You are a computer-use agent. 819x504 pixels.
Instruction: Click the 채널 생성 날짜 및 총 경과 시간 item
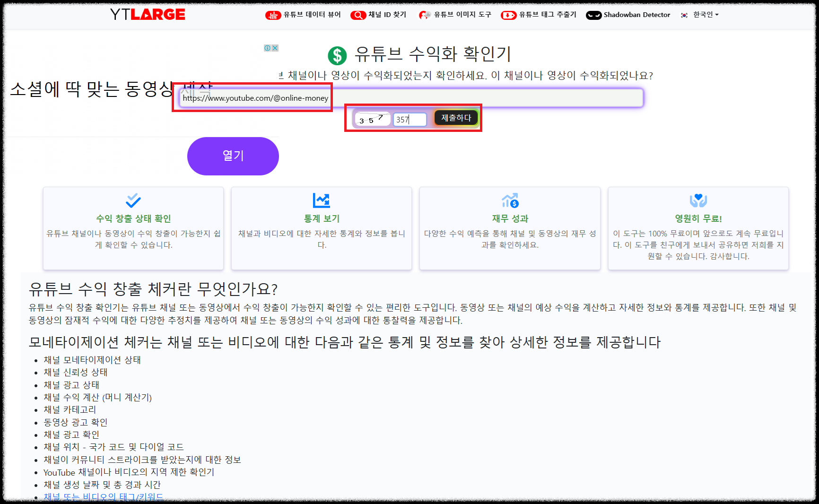pyautogui.click(x=102, y=485)
